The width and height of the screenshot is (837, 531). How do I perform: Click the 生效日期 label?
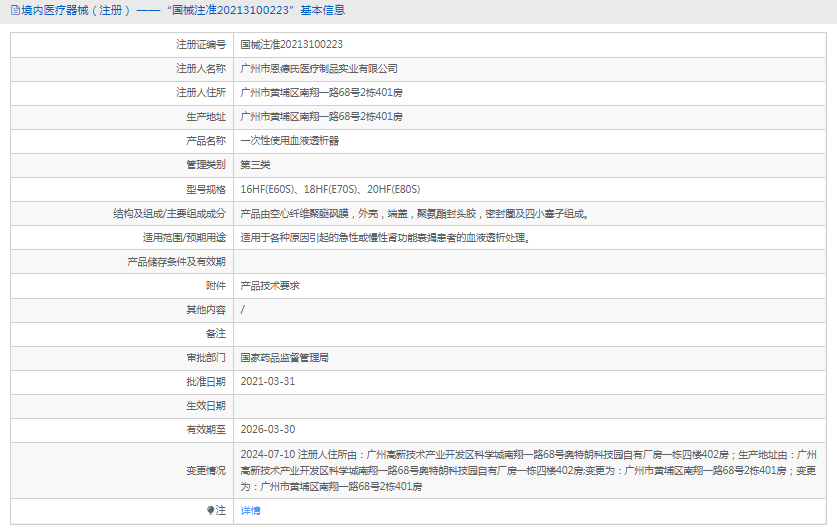click(206, 406)
